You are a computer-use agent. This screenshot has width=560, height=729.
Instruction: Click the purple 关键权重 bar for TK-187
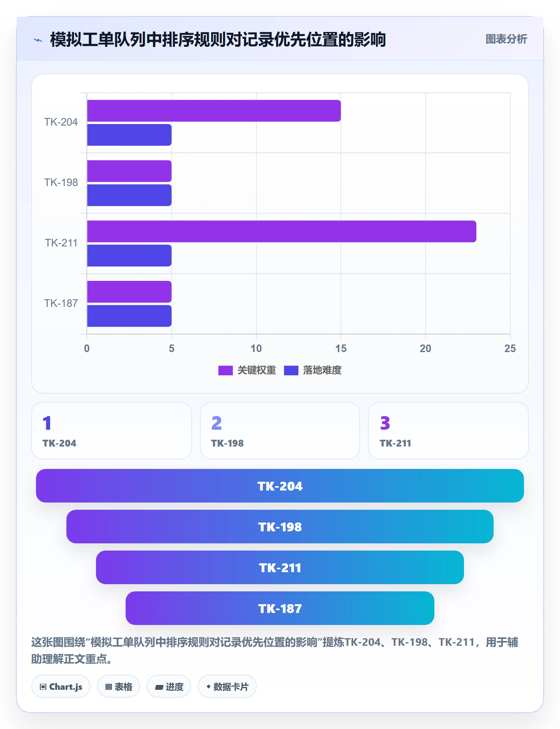click(129, 292)
